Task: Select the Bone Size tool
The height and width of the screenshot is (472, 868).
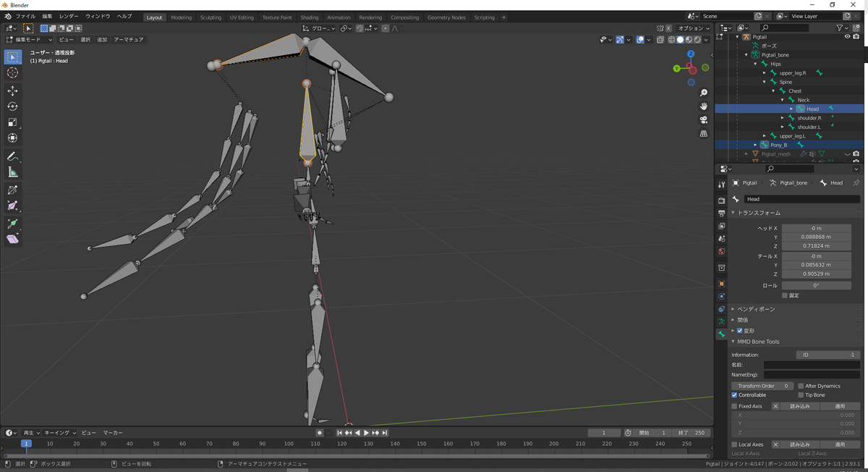Action: (x=12, y=206)
